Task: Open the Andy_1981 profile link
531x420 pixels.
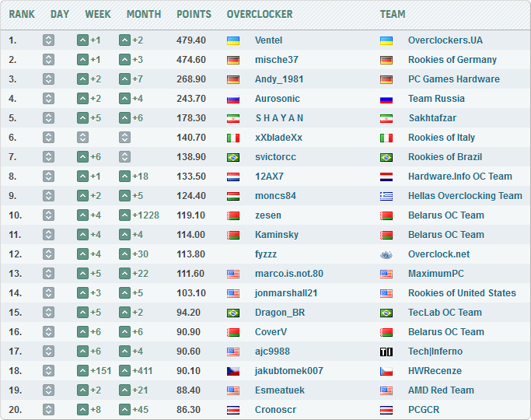Action: pyautogui.click(x=279, y=79)
